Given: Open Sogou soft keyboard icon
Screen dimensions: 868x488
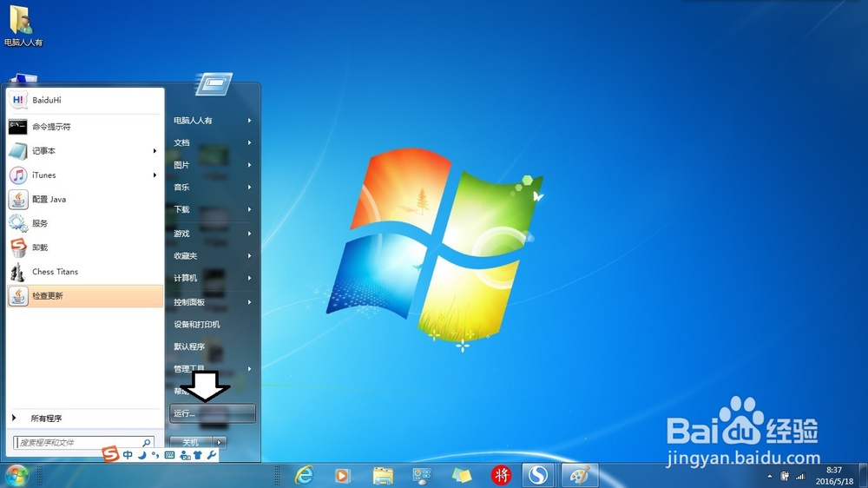Looking at the screenshot, I should [170, 455].
